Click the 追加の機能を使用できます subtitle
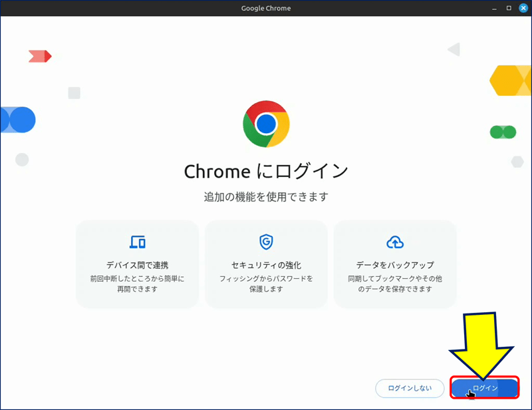Viewport: 532px width, 410px height. (x=266, y=196)
